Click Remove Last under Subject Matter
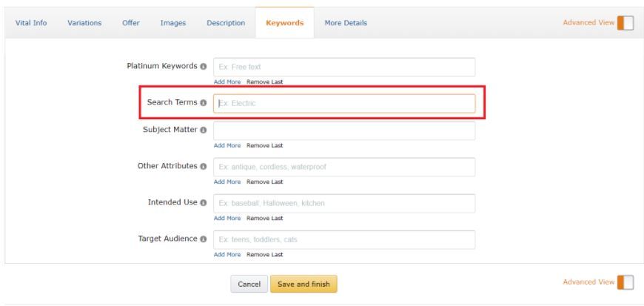644x306 pixels. click(264, 146)
